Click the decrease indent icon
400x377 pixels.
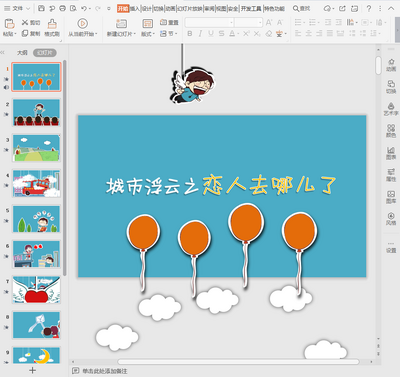tap(328, 22)
